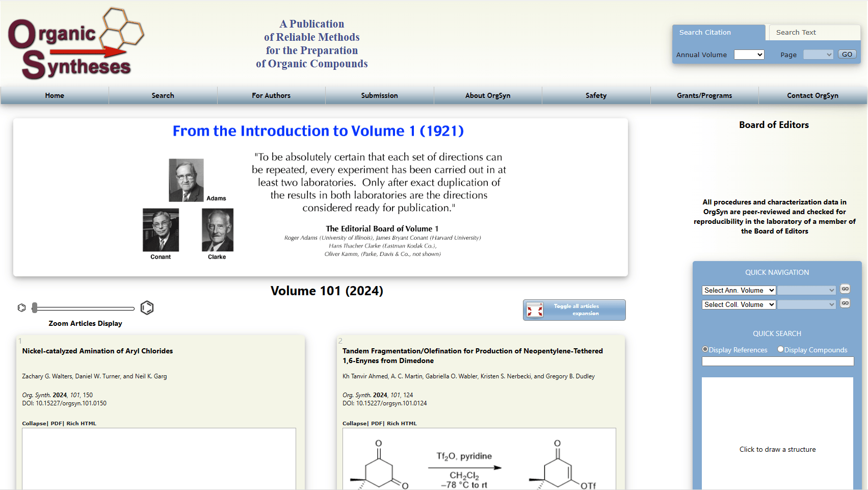The width and height of the screenshot is (868, 490).
Task: Click the Tandem Fragmentation/Olefination article title
Action: 472,355
